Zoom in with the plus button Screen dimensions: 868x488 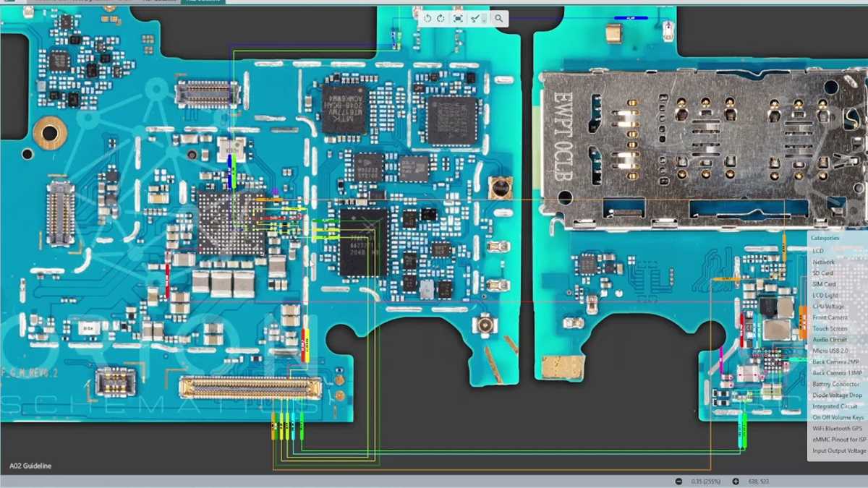click(x=736, y=481)
